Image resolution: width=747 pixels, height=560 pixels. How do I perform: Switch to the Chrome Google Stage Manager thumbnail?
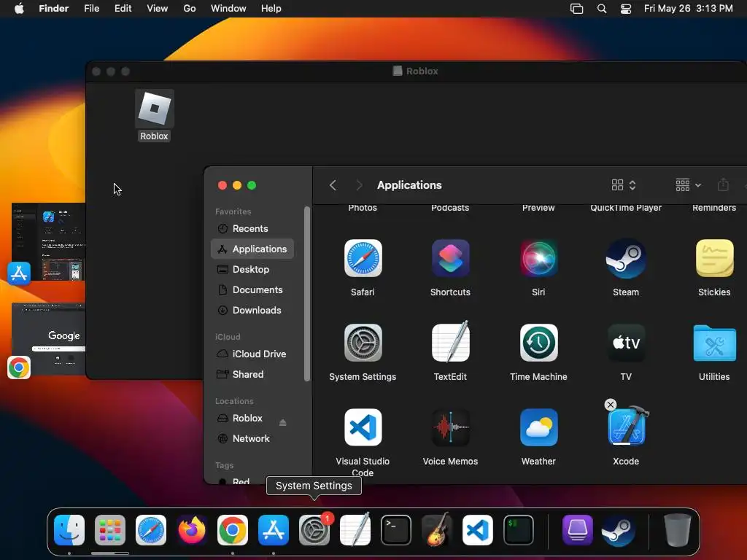(x=48, y=338)
